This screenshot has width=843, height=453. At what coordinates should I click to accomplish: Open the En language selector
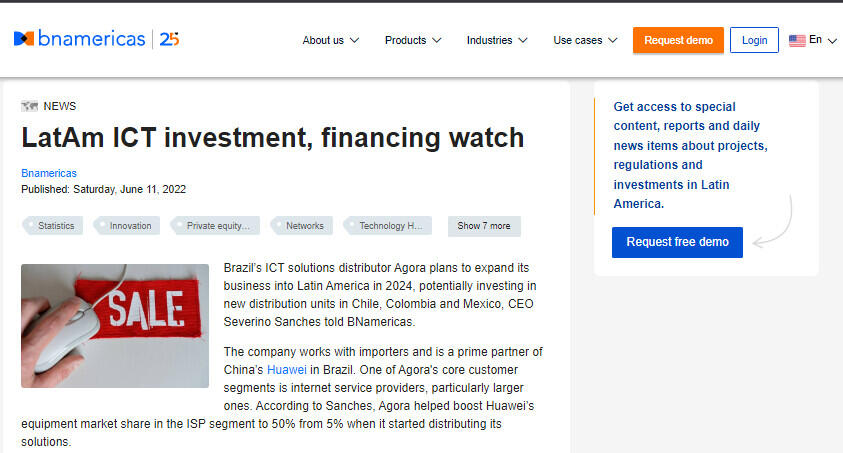pos(822,40)
